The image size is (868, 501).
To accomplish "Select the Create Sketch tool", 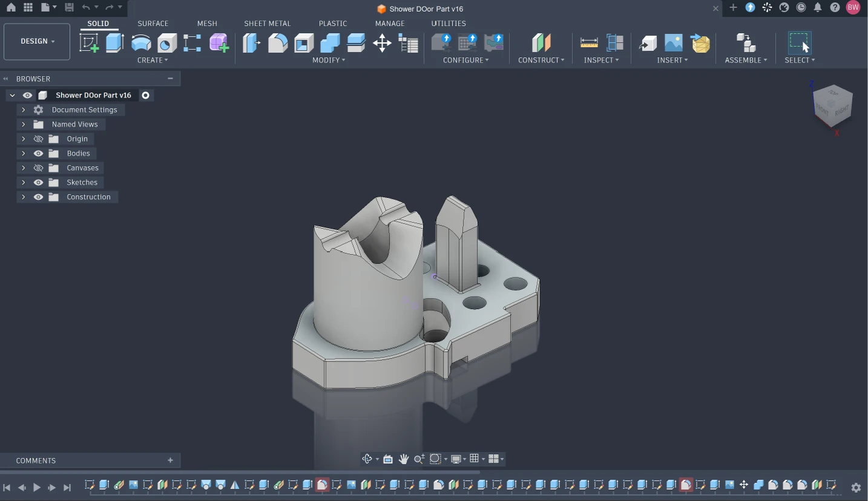I will (89, 43).
